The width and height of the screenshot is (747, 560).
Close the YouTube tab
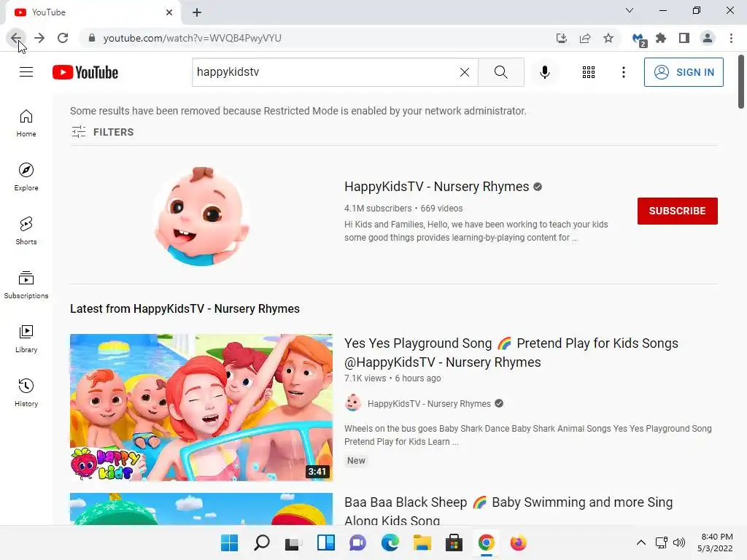pyautogui.click(x=169, y=12)
